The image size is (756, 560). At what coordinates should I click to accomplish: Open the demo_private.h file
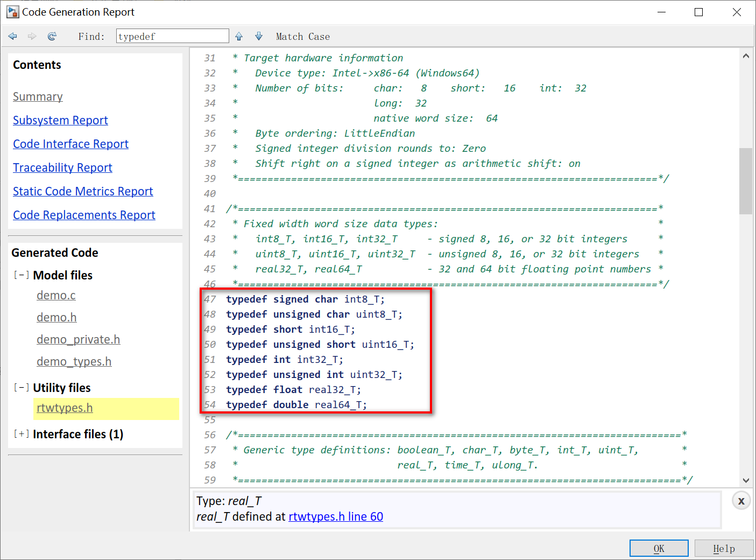pyautogui.click(x=78, y=339)
